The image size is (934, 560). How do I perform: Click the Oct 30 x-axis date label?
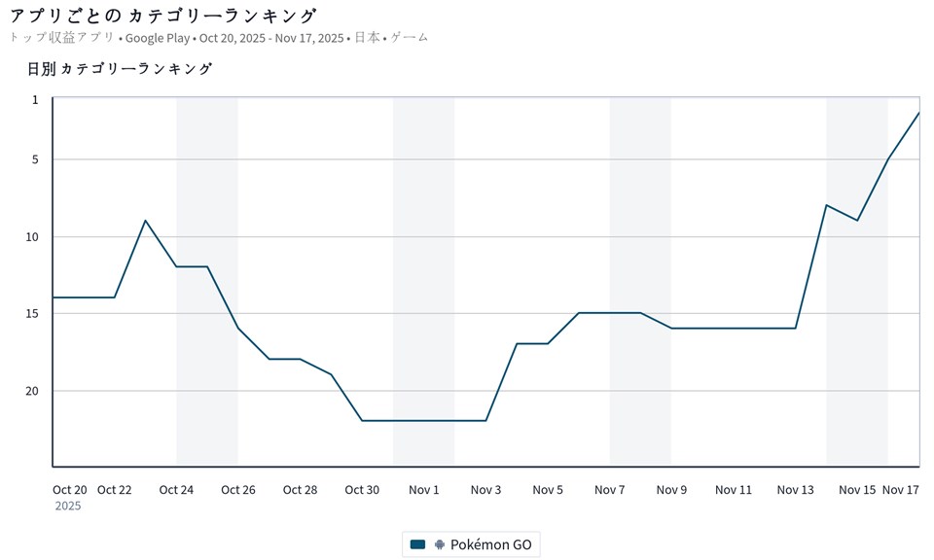[362, 490]
